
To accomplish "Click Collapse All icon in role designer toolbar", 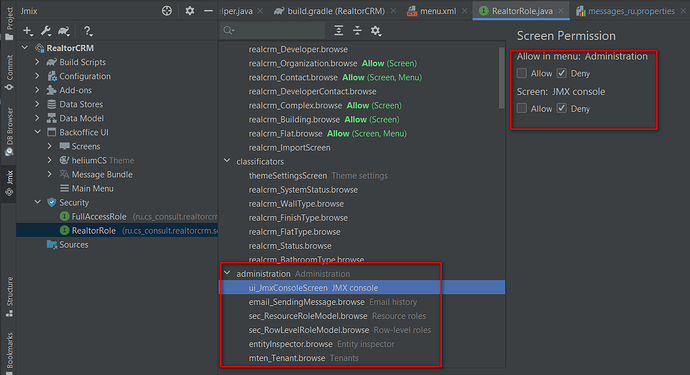I will point(357,30).
